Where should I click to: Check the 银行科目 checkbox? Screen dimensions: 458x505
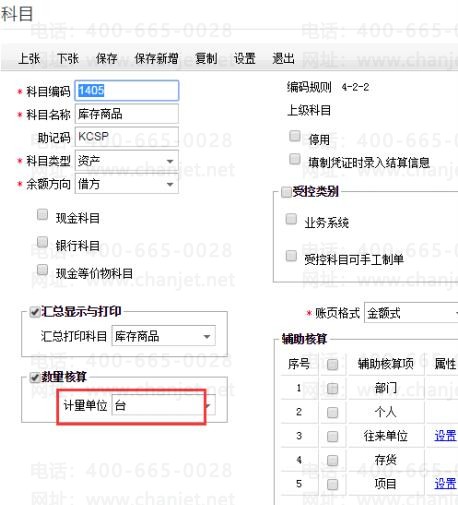[42, 242]
